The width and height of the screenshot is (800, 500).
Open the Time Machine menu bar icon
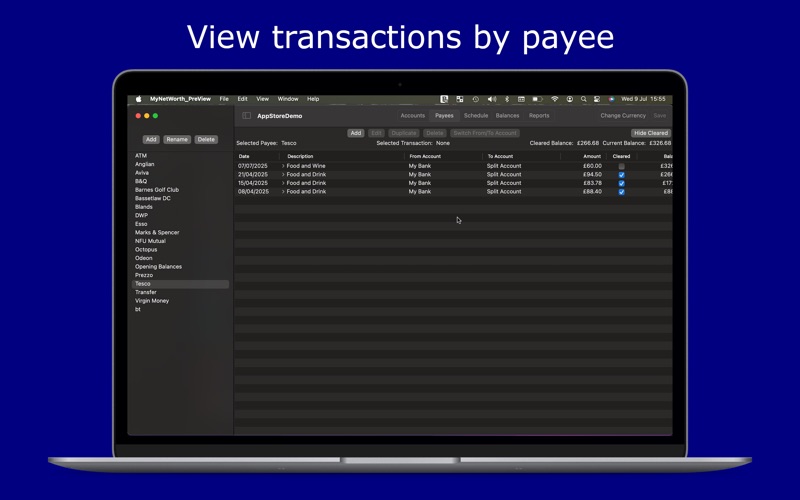[x=476, y=99]
